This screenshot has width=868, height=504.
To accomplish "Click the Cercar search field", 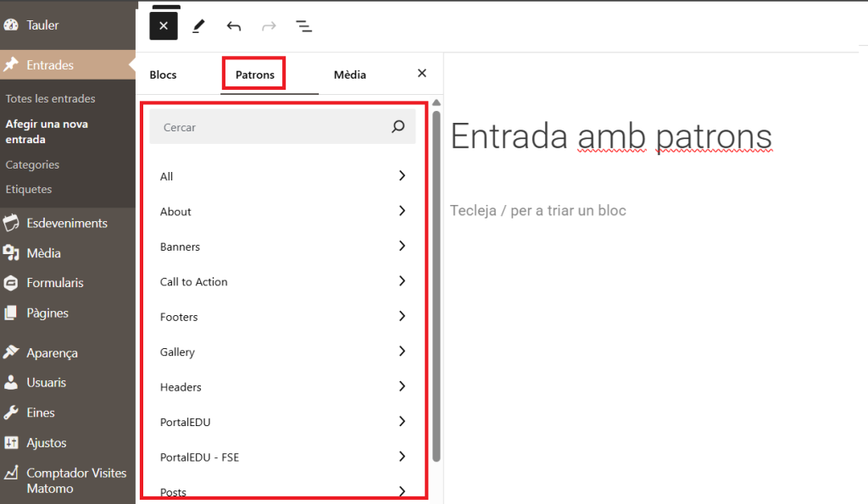I will coord(271,127).
